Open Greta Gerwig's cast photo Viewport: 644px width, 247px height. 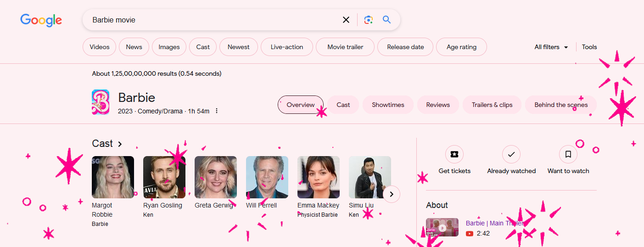coord(216,177)
